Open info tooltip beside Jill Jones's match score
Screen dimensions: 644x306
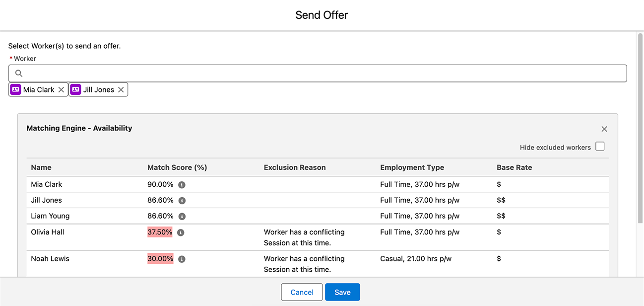click(181, 200)
